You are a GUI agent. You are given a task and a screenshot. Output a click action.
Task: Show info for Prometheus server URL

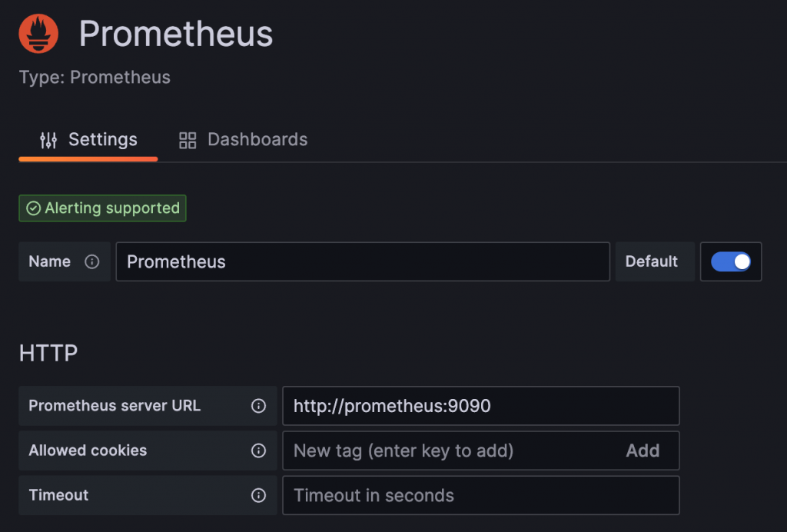coord(258,406)
